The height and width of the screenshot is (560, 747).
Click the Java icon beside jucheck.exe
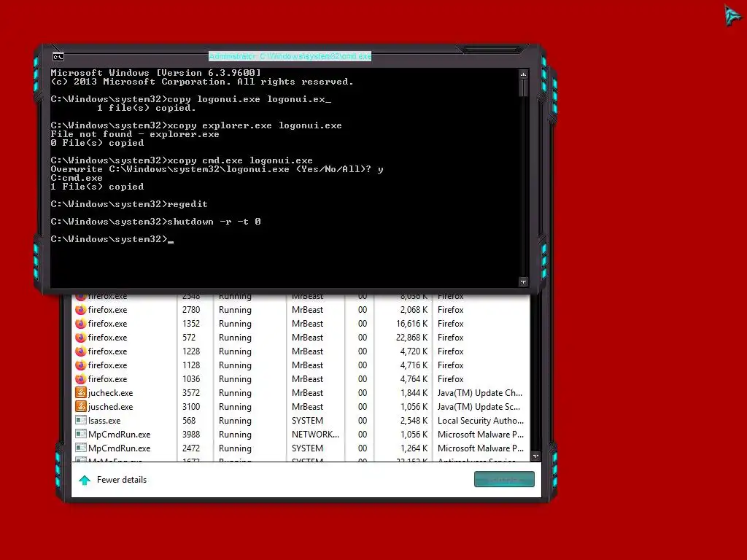point(80,393)
